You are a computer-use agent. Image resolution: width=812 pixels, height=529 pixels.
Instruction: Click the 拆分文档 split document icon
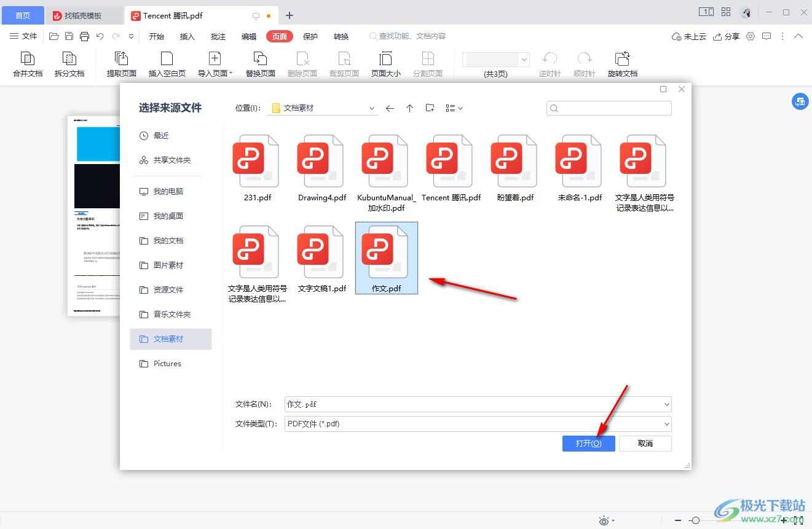coord(69,58)
